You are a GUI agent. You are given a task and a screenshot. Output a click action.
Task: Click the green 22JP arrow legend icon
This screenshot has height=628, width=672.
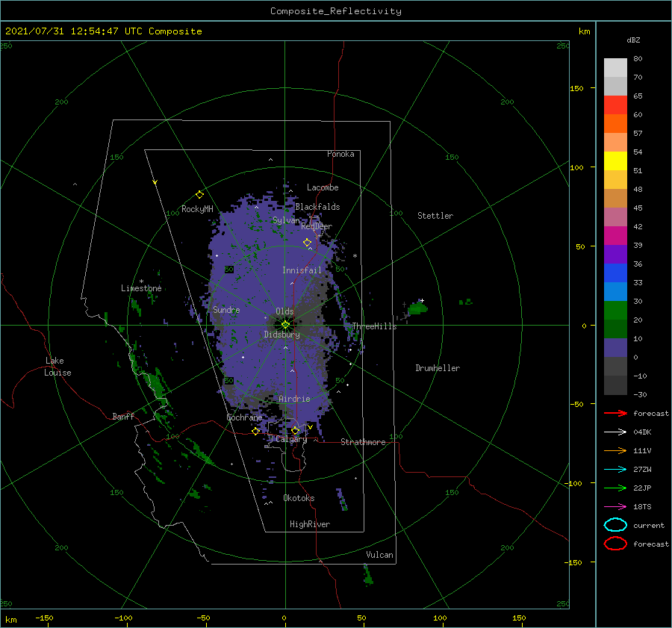(x=615, y=488)
